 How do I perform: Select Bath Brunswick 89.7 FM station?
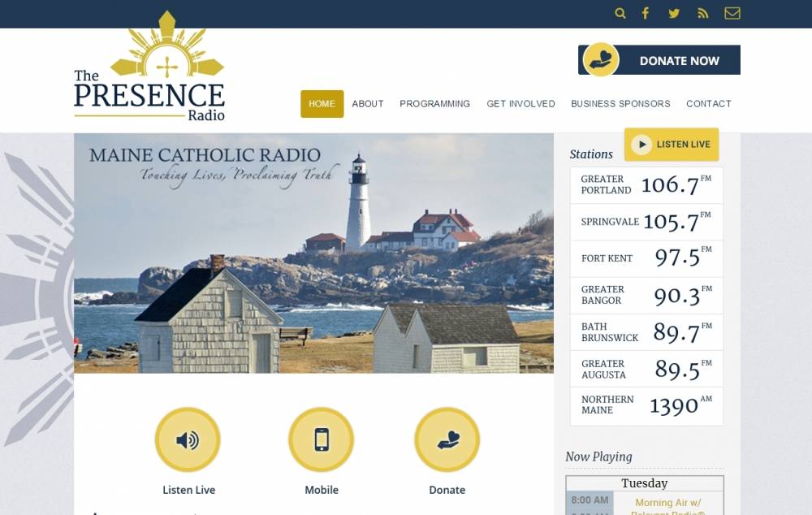[x=646, y=332]
